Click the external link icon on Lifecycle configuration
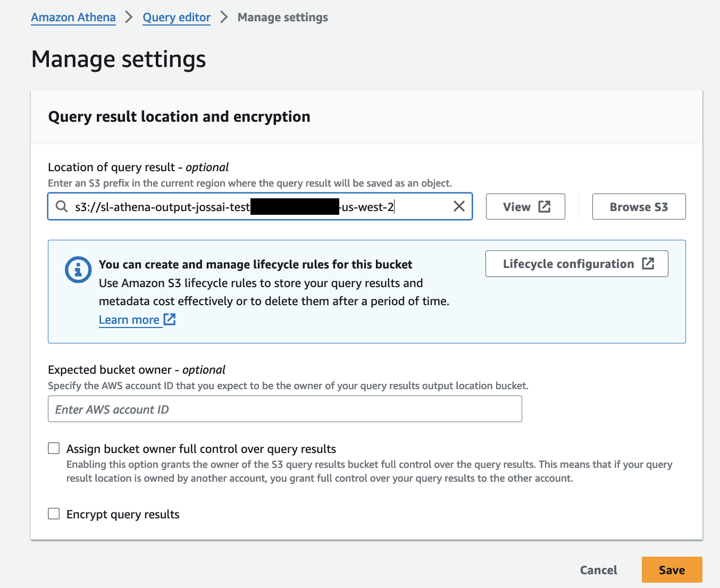 [648, 264]
